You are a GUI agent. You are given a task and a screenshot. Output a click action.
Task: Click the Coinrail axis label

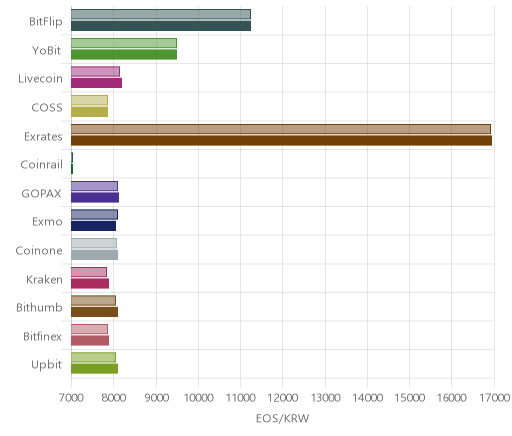click(41, 164)
